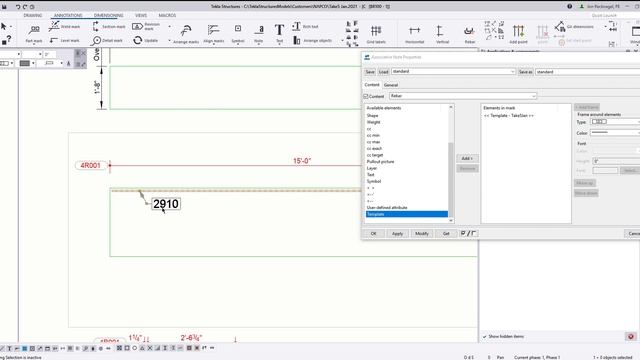Viewport: 640px width, 360px height.
Task: Open the DRAWING ribbon tab
Action: [x=33, y=16]
